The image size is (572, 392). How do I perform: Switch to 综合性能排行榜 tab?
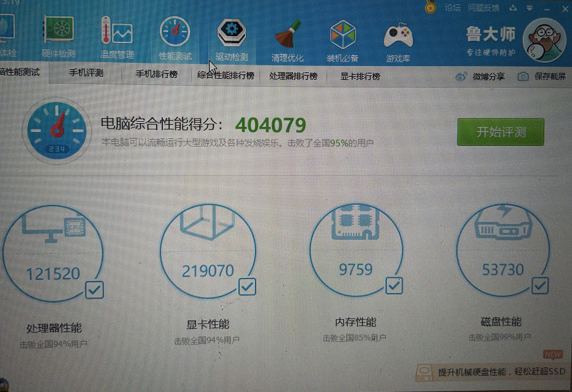click(226, 75)
